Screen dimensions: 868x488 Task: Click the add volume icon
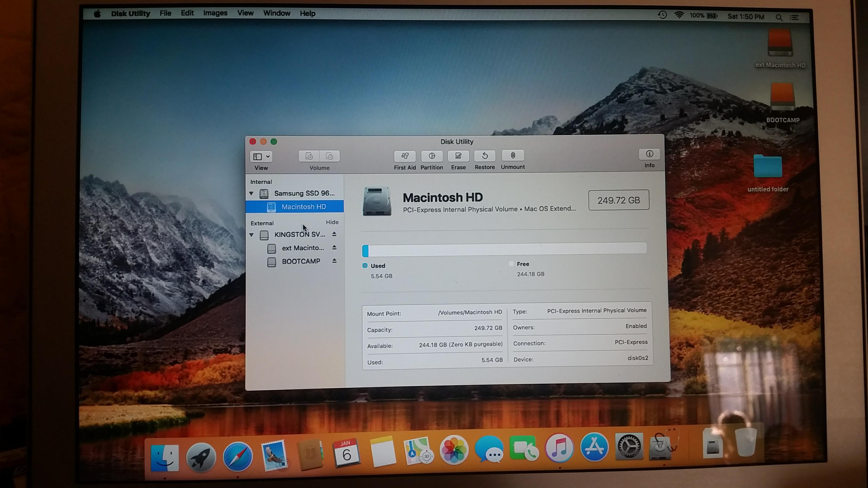click(309, 156)
